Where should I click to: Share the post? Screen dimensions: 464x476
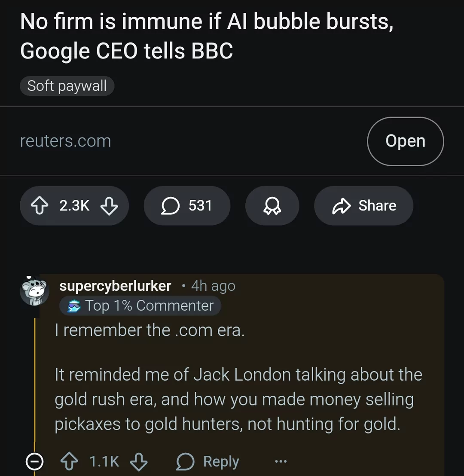363,206
